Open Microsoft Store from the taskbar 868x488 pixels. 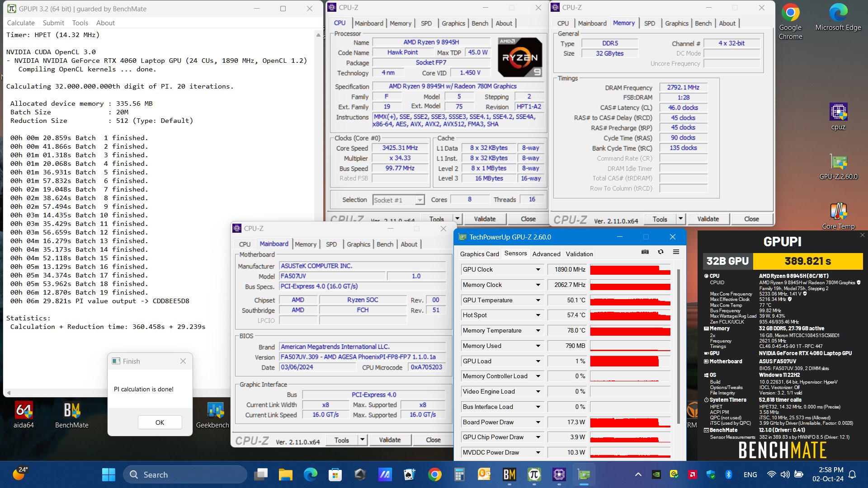point(335,474)
